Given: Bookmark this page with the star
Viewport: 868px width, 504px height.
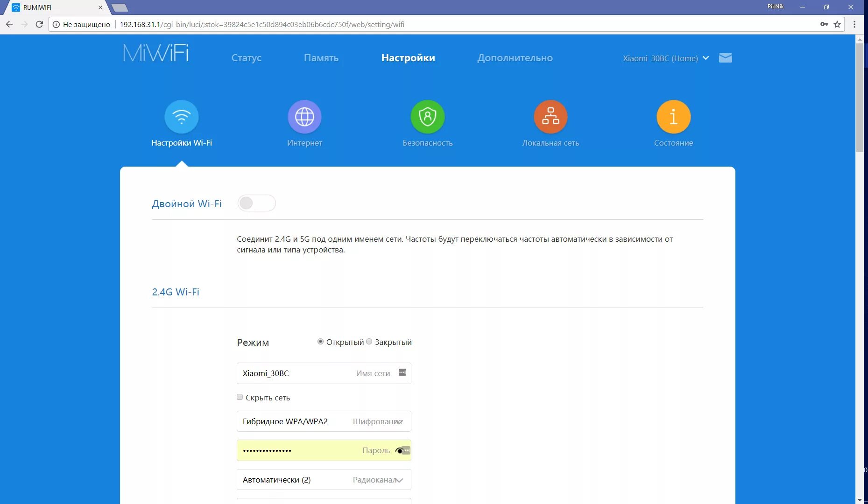Looking at the screenshot, I should pos(837,24).
